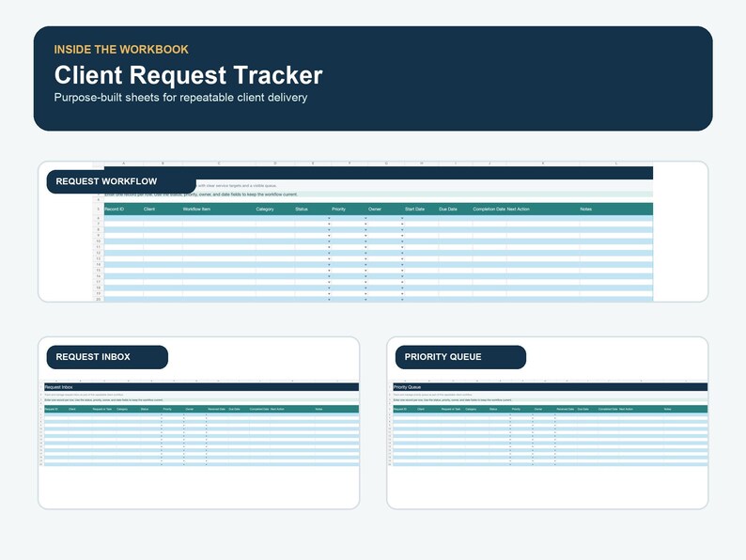This screenshot has height=560, width=746.
Task: Select the "Status" header in Request Workflow
Action: pyautogui.click(x=302, y=209)
